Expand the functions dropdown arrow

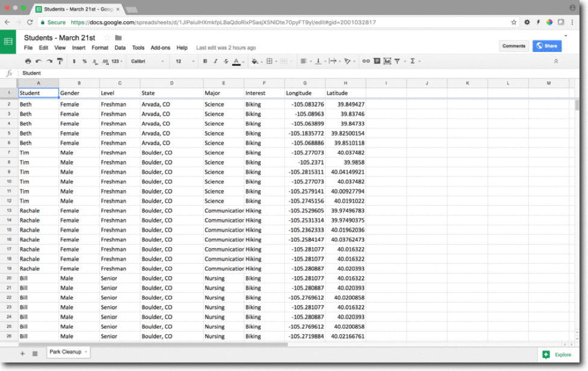tap(420, 62)
